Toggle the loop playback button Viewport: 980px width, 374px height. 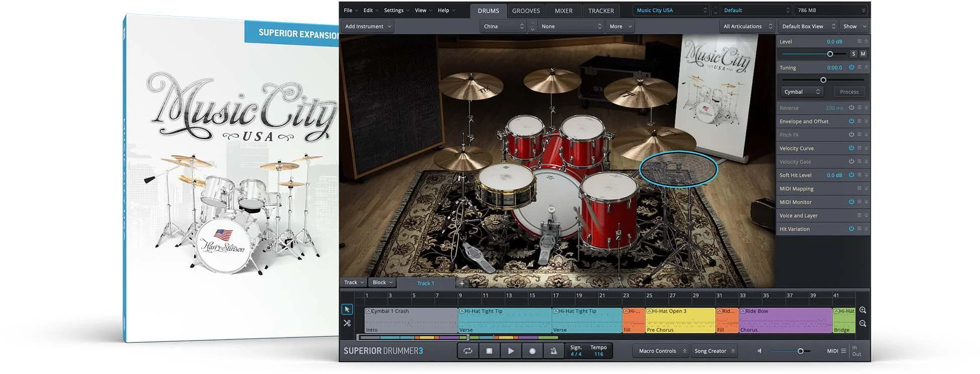tap(467, 351)
